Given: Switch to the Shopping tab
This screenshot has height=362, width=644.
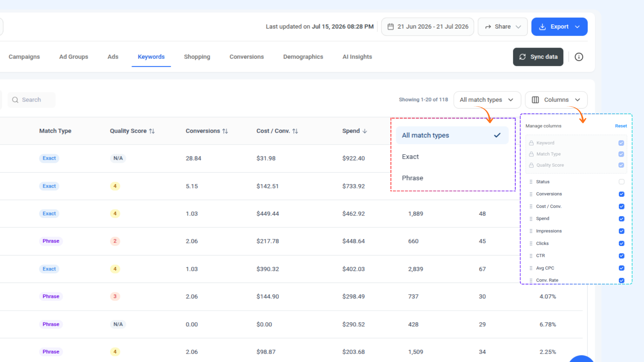Looking at the screenshot, I should click(197, 57).
